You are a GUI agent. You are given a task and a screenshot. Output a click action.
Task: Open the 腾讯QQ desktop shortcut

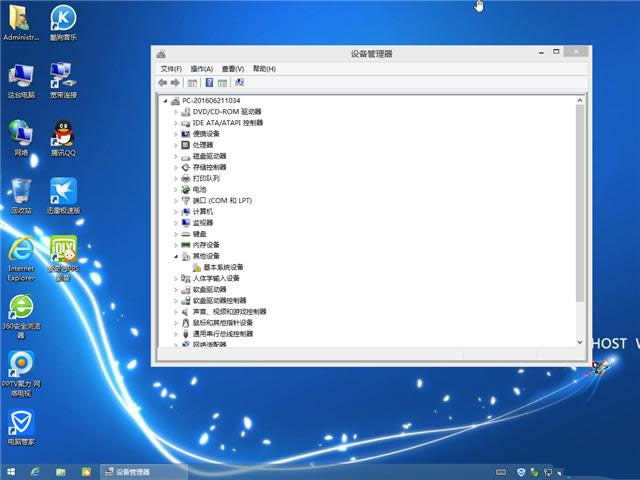coord(63,134)
